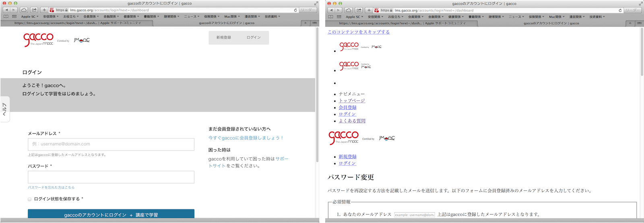Go forward in the left Safari window
The width and height of the screenshot is (644, 223).
click(14, 10)
